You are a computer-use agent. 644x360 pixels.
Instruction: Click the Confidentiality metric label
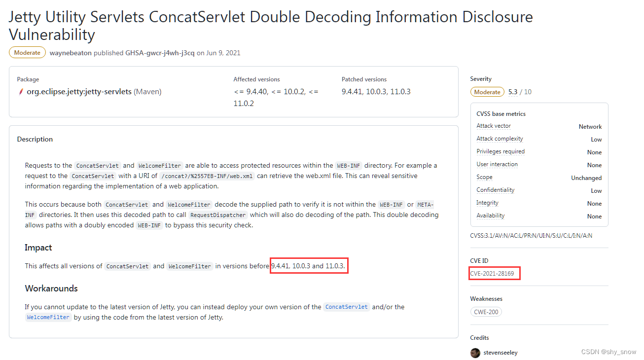tap(496, 190)
